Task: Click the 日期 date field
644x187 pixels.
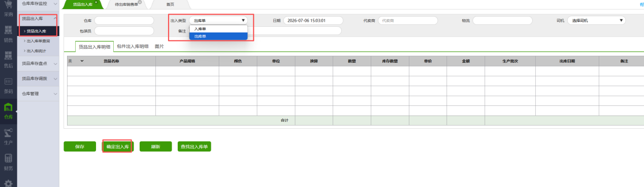Action: (313, 20)
